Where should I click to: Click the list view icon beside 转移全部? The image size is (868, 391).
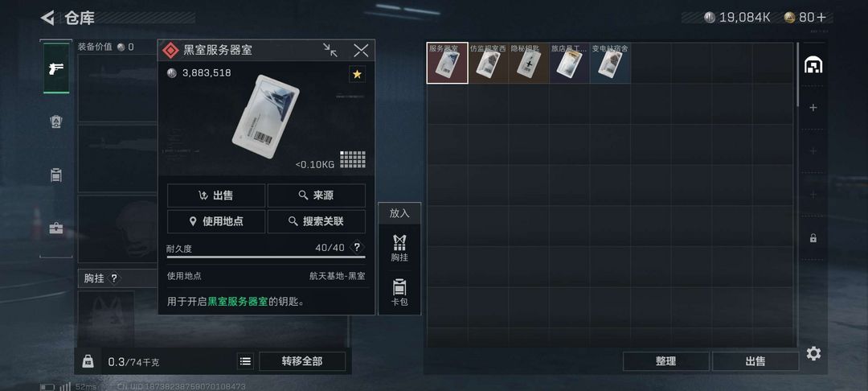[246, 361]
